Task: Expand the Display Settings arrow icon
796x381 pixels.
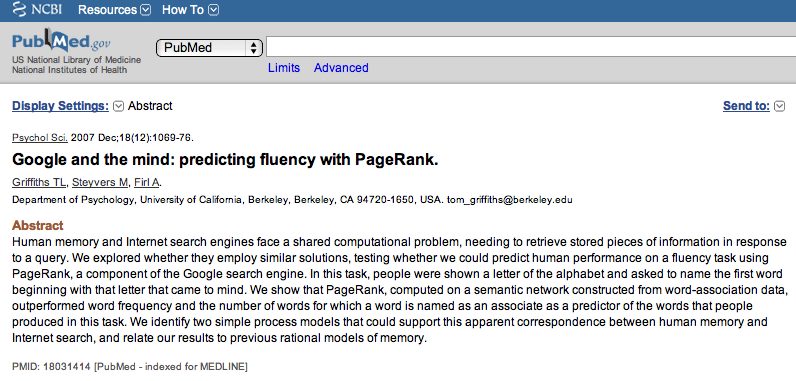Action: pos(118,106)
